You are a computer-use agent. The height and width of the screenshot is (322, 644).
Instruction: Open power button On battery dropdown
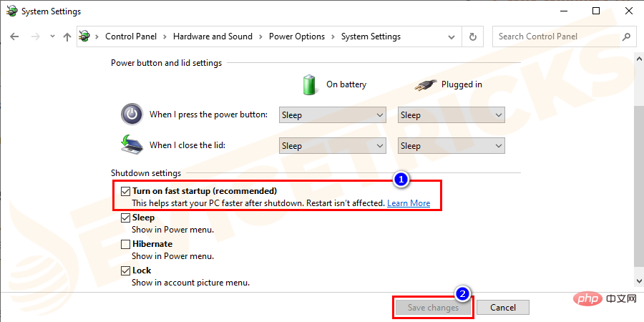pyautogui.click(x=332, y=115)
